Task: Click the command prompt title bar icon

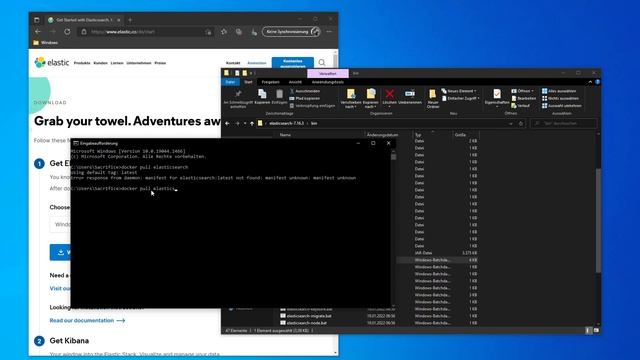Action: [x=76, y=143]
